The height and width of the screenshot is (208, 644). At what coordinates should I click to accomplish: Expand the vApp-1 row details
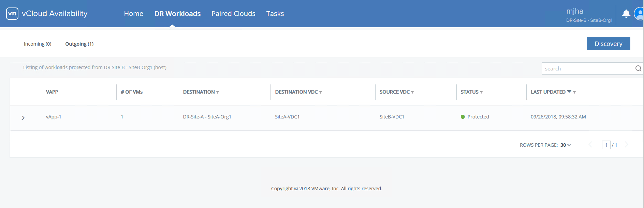point(23,118)
